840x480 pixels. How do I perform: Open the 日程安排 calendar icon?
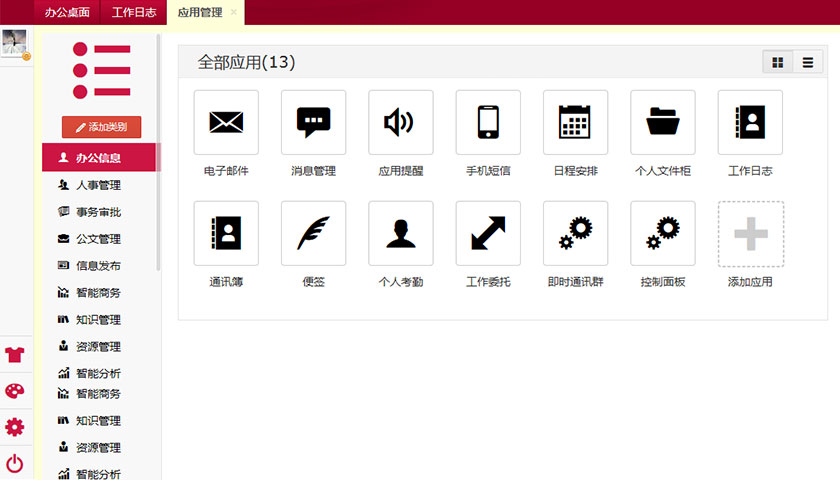pos(575,122)
